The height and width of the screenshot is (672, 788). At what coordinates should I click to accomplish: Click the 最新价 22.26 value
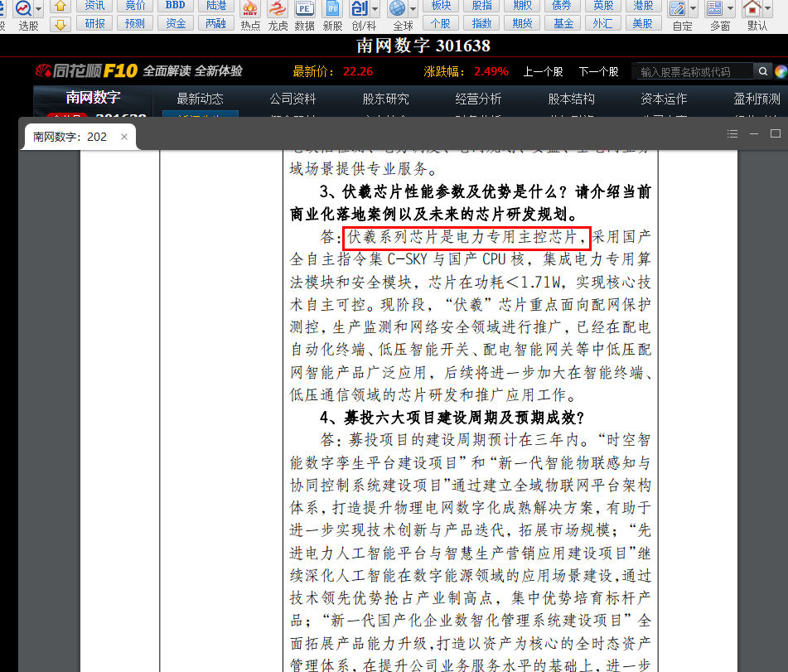click(x=358, y=71)
